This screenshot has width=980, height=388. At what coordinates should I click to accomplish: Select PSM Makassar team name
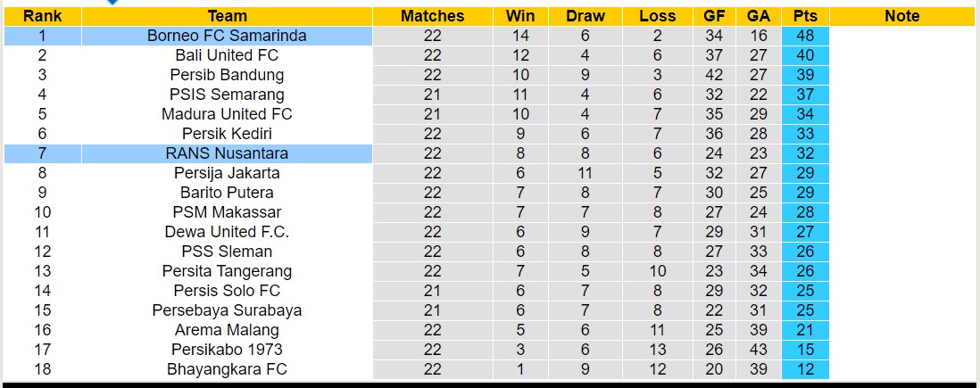coord(227,212)
